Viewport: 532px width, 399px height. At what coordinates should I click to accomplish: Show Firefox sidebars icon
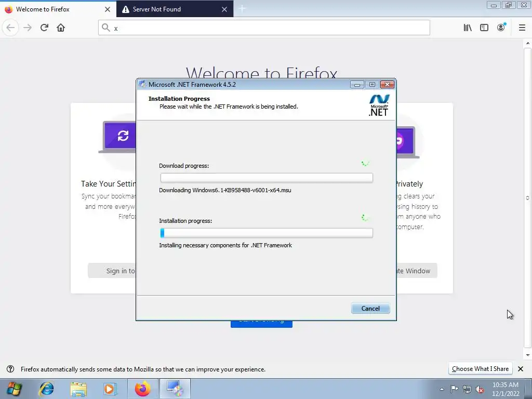(x=484, y=28)
